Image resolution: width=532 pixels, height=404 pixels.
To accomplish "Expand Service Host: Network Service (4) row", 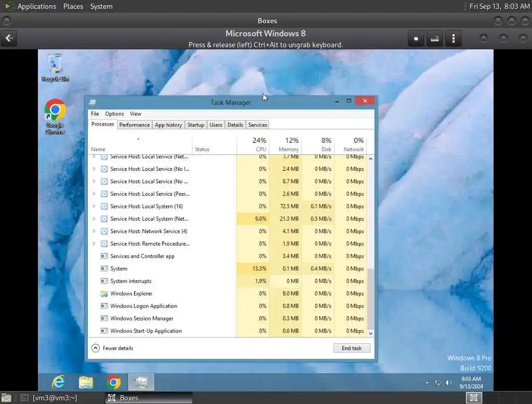I will [x=94, y=232].
